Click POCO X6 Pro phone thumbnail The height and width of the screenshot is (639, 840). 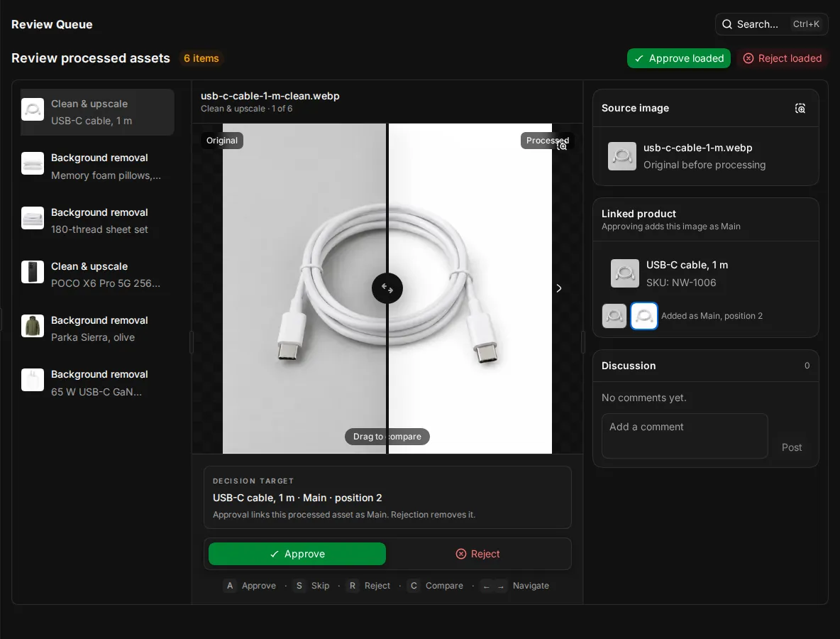click(x=33, y=272)
